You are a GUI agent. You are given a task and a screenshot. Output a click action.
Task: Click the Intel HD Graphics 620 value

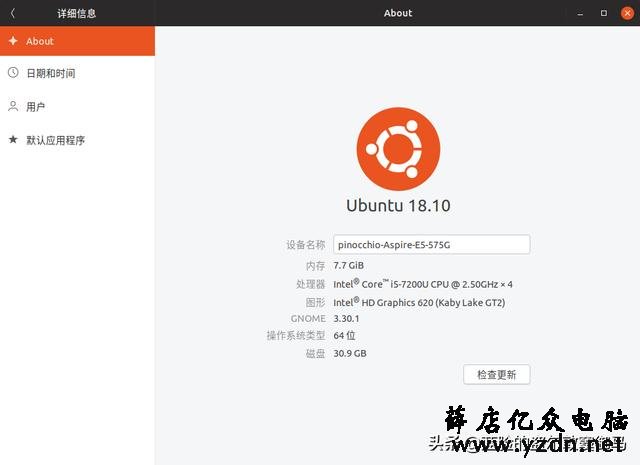419,303
